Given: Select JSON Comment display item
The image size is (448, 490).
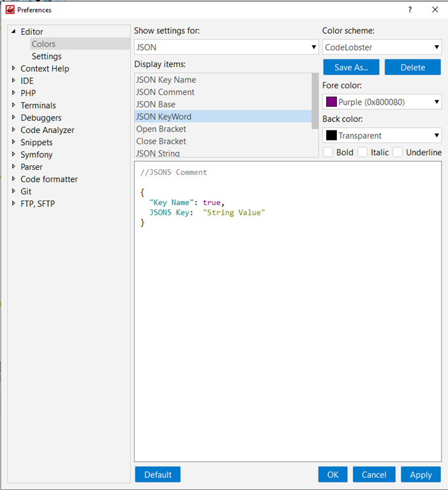Looking at the screenshot, I should click(223, 92).
